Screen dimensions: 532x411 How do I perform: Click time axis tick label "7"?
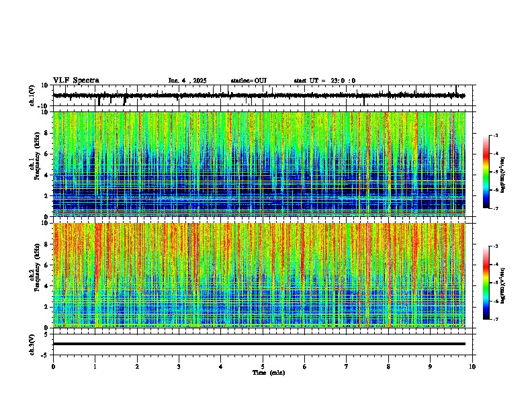(x=347, y=367)
